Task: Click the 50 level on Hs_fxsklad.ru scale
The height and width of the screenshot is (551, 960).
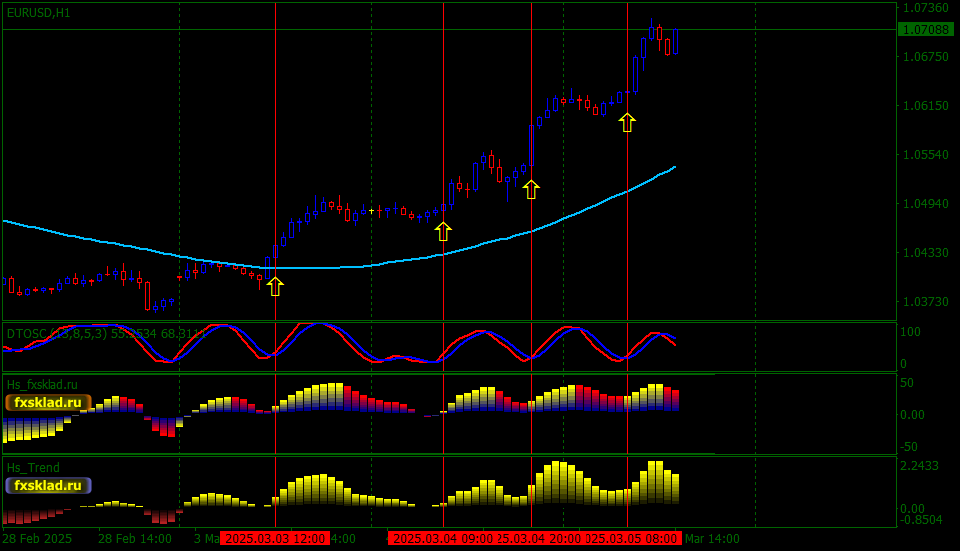Action: [907, 383]
